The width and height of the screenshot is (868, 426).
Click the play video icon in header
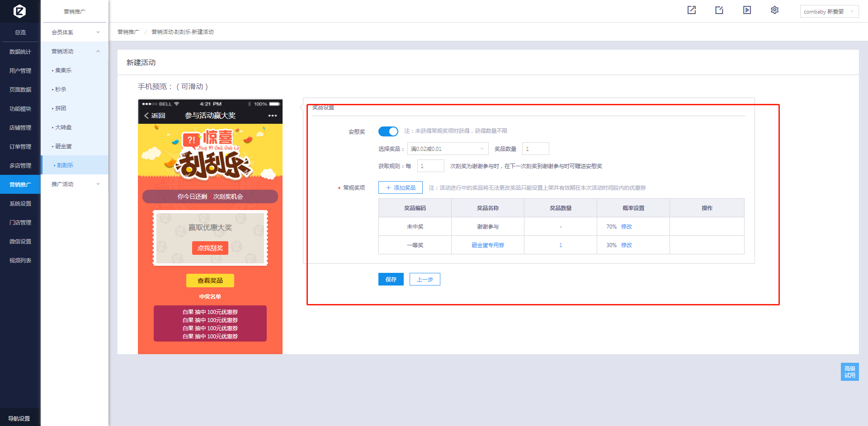[x=747, y=10]
